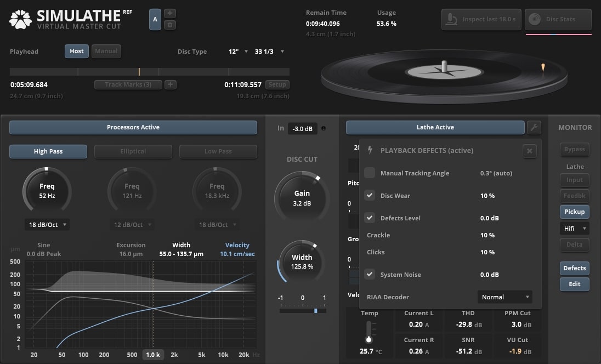This screenshot has width=601, height=364.
Task: Click the thermometer Temp icon
Action: point(369,332)
